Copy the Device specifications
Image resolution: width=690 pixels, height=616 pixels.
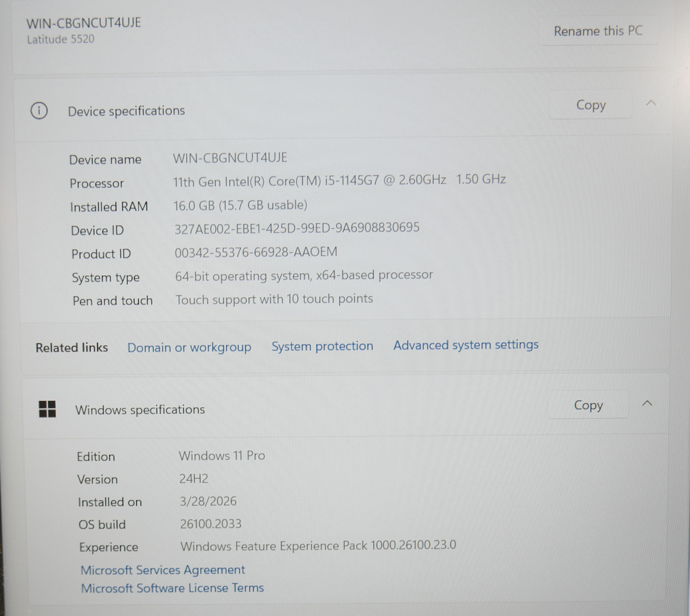tap(591, 105)
